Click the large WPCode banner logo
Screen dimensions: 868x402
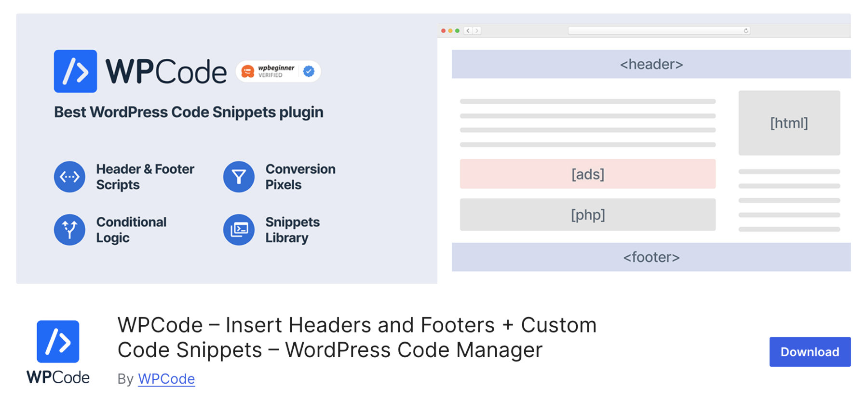tap(75, 71)
